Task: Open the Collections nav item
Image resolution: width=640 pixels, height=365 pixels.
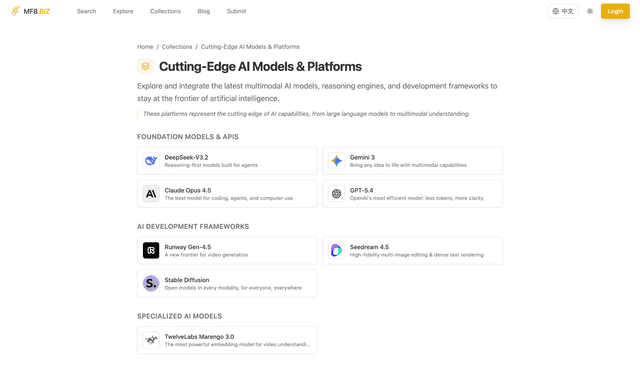Action: (x=165, y=11)
